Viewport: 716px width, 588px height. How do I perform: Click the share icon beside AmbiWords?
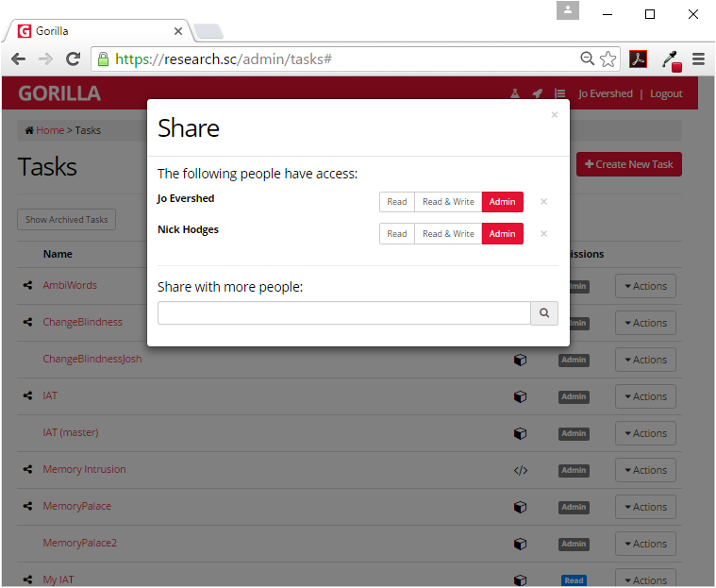click(x=28, y=285)
